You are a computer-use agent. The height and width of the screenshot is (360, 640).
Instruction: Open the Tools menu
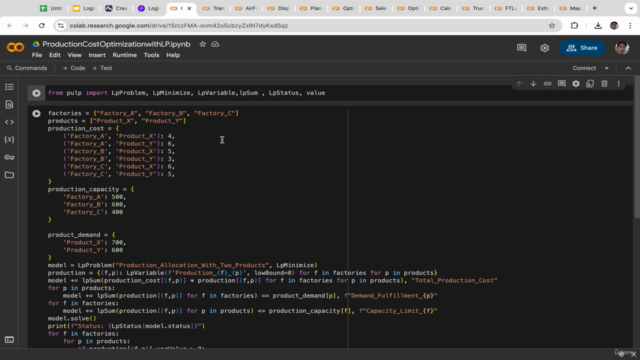151,55
